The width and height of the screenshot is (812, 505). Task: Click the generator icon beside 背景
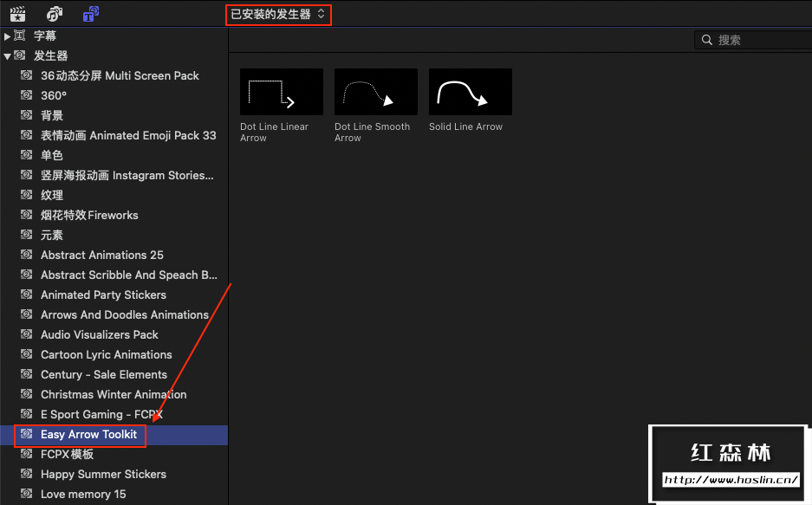[x=26, y=115]
